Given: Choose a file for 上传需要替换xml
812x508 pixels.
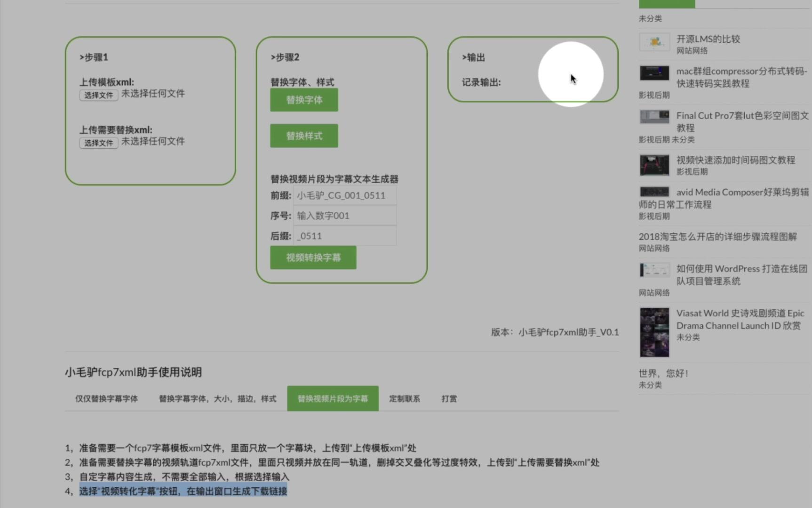Looking at the screenshot, I should (98, 142).
